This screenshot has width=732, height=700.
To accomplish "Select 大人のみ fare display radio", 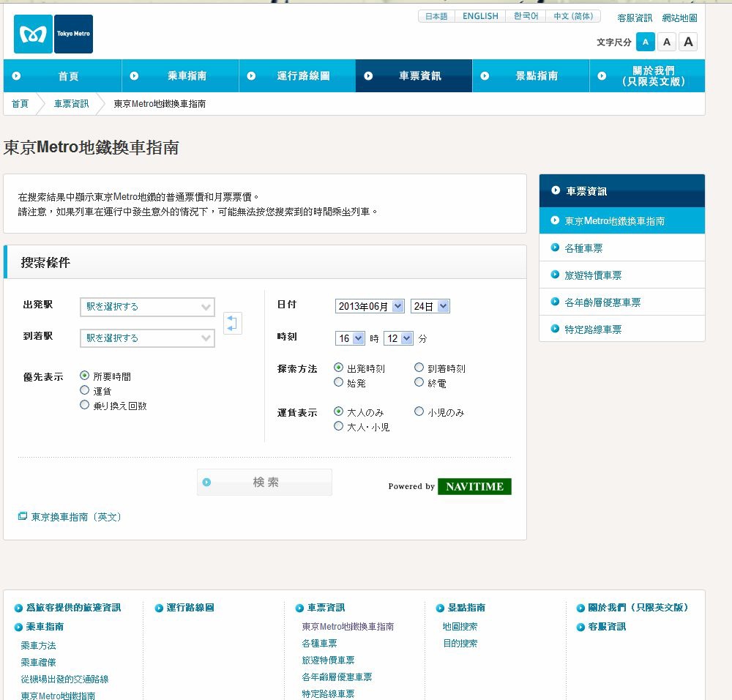I will coord(338,412).
